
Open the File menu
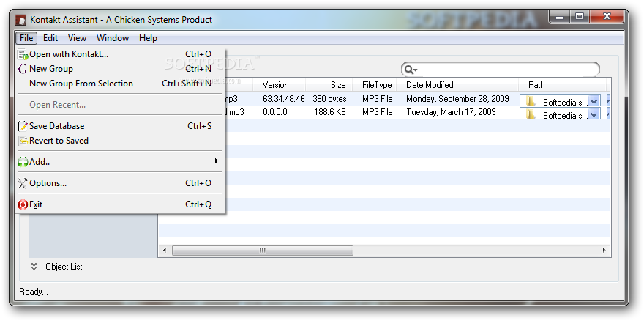click(x=26, y=38)
